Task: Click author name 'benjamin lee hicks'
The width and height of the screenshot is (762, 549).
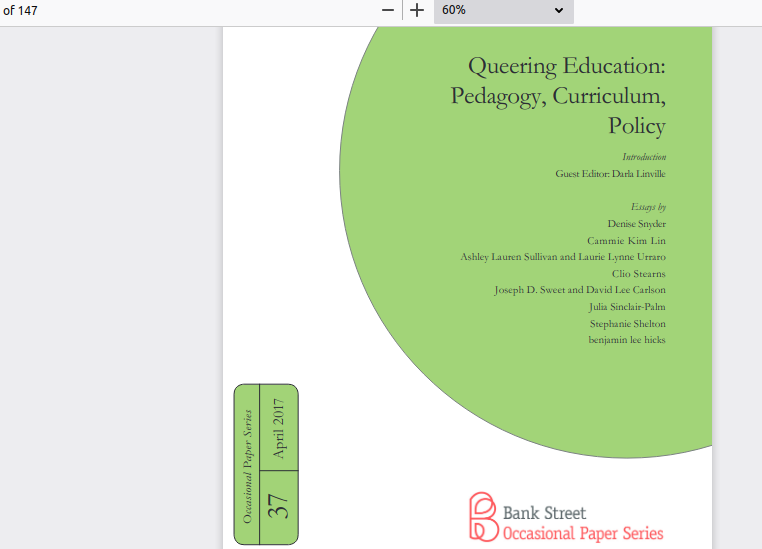Action: [x=627, y=340]
